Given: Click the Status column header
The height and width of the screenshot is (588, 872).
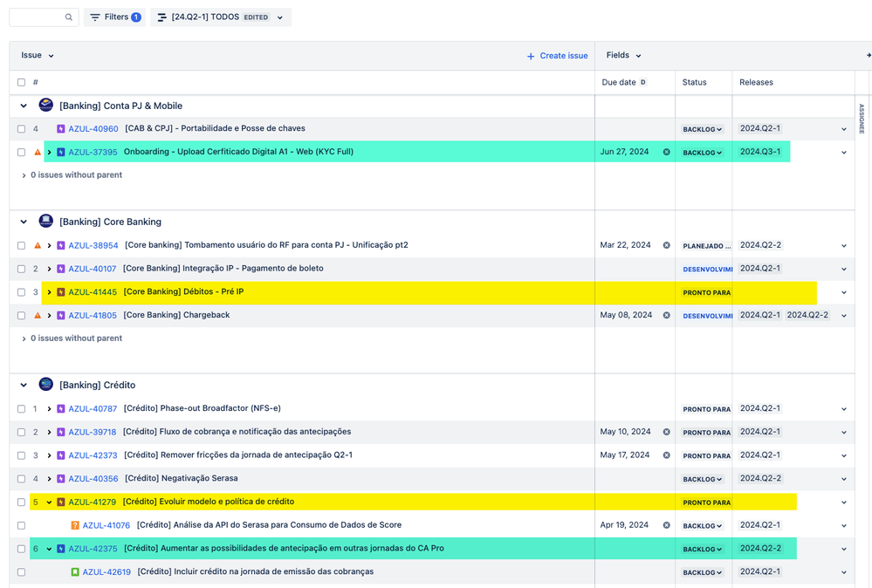Looking at the screenshot, I should coord(694,82).
